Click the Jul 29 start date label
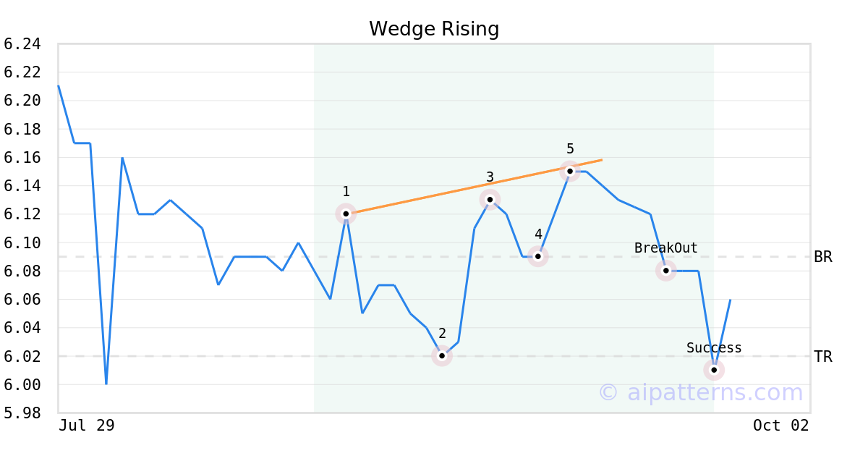Viewport: 868px width, 456px height. click(87, 425)
